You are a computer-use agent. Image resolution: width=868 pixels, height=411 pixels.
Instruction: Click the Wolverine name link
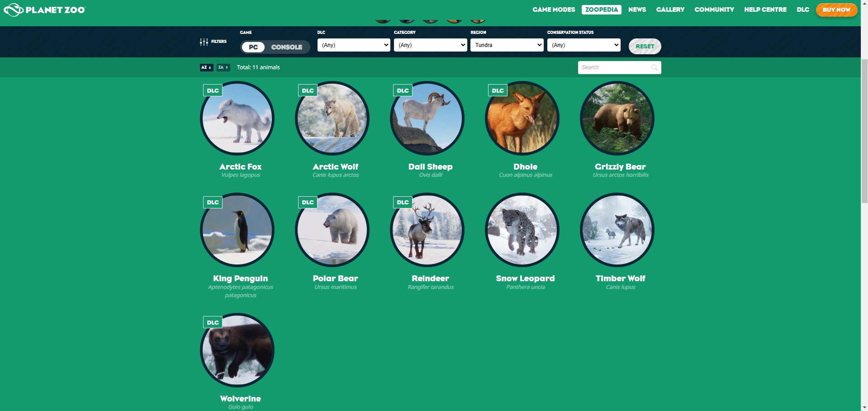pos(241,399)
